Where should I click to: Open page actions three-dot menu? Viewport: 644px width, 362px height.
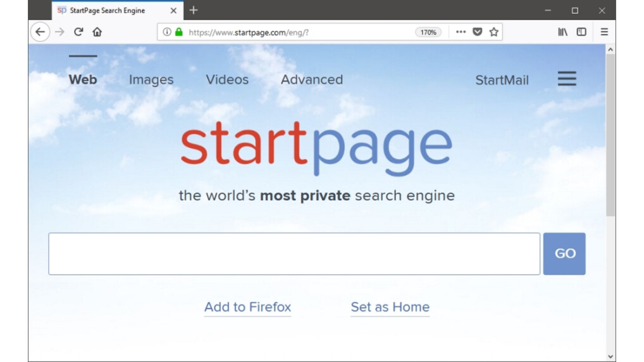coord(461,32)
